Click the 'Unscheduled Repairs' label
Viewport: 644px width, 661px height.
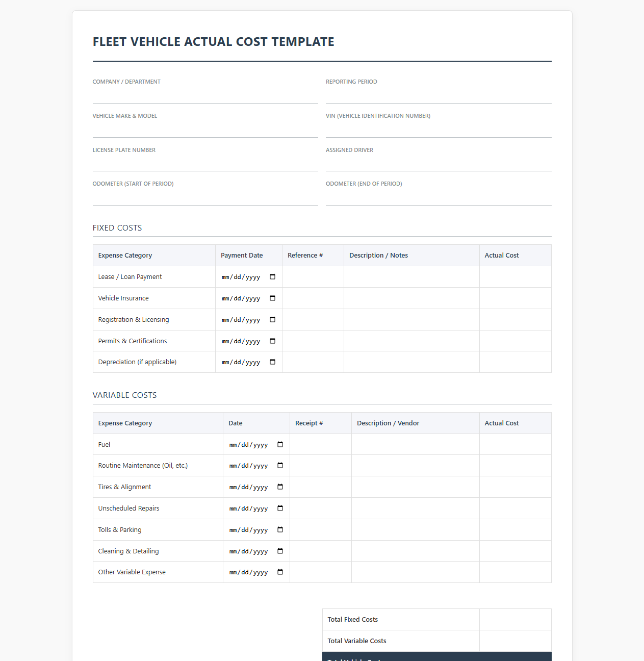click(128, 509)
